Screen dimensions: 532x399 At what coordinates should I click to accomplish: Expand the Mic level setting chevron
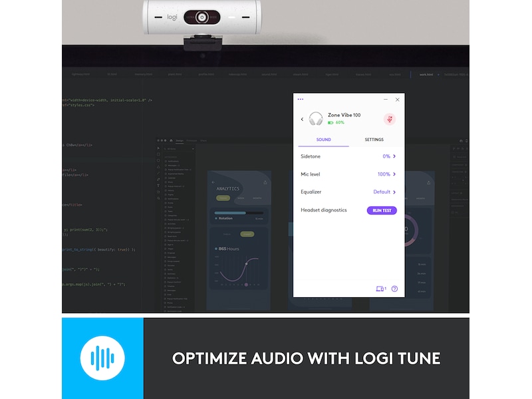coord(394,174)
